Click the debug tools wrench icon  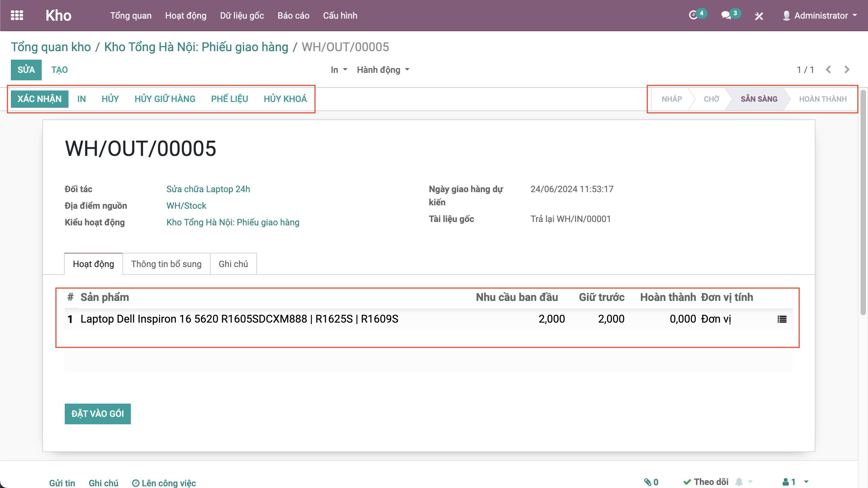(759, 16)
